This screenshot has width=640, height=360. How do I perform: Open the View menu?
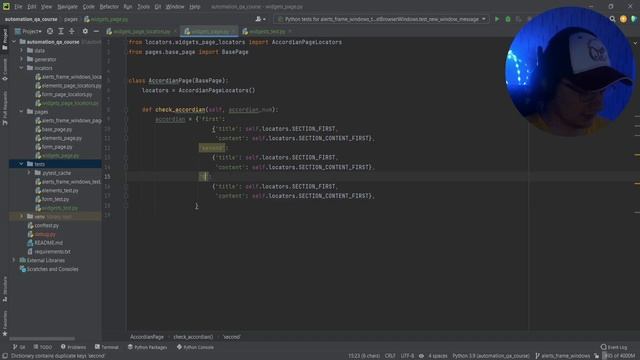[x=47, y=7]
